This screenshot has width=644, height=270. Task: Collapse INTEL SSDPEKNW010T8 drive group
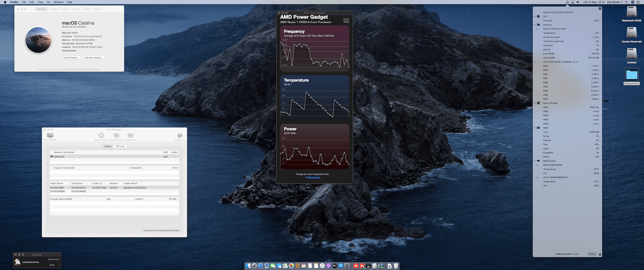point(537,177)
